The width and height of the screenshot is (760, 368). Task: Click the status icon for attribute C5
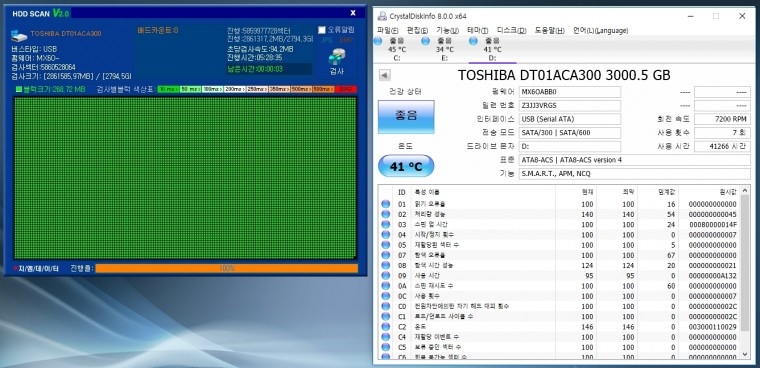(x=386, y=347)
